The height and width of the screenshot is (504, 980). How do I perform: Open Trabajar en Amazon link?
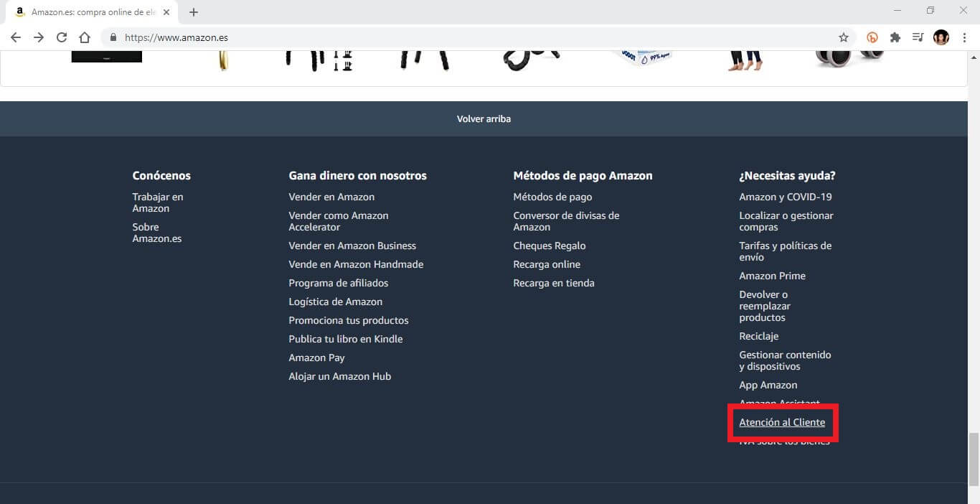[x=158, y=202]
